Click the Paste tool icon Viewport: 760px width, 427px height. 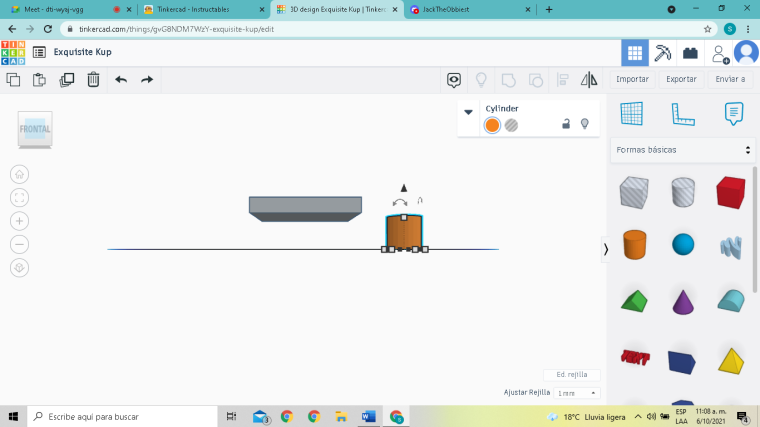pyautogui.click(x=39, y=79)
